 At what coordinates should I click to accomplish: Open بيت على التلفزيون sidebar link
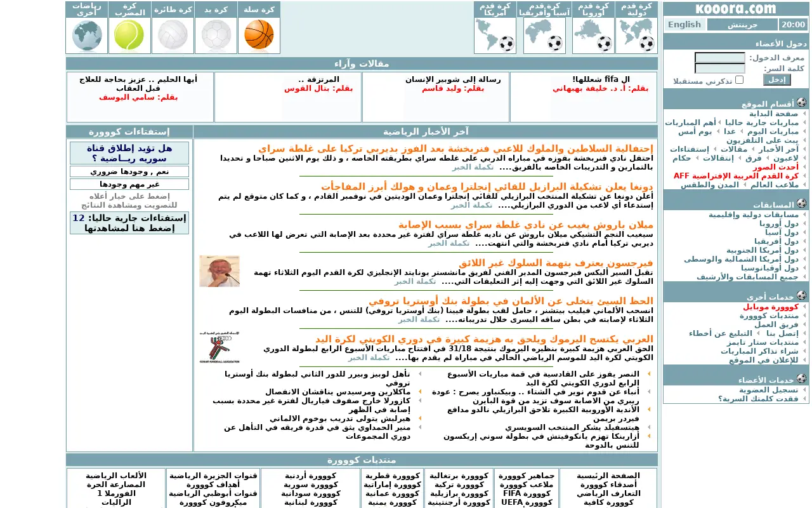coord(762,140)
